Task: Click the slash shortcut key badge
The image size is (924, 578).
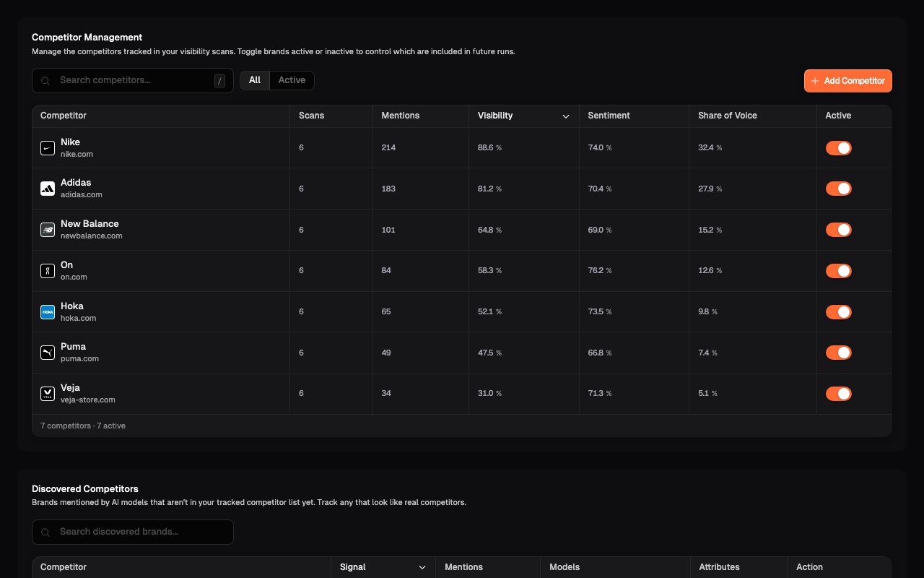Action: point(219,81)
